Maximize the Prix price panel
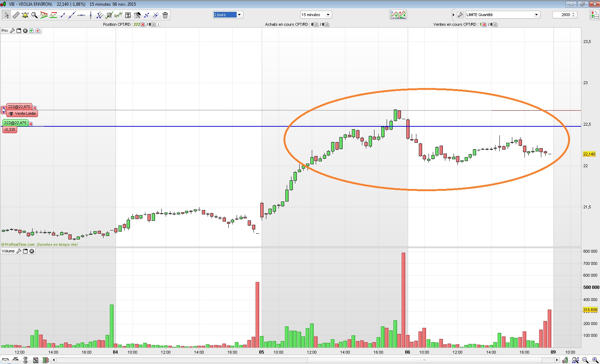The image size is (600, 364). [19, 31]
